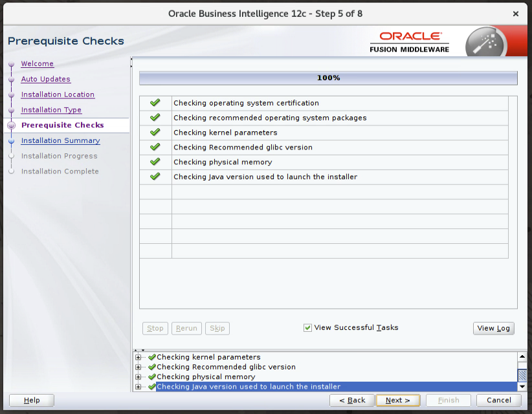This screenshot has height=414, width=532.
Task: Click green checkmark for operating system certification
Action: pyautogui.click(x=155, y=102)
